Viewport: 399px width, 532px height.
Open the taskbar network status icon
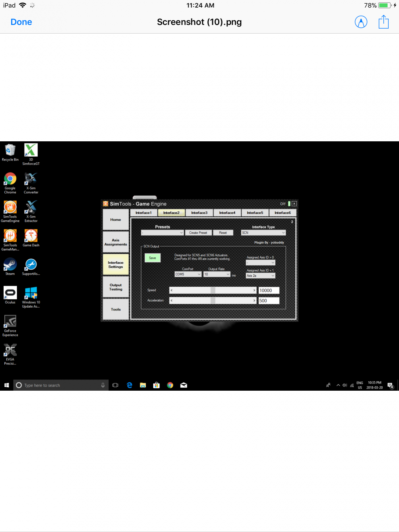click(352, 385)
